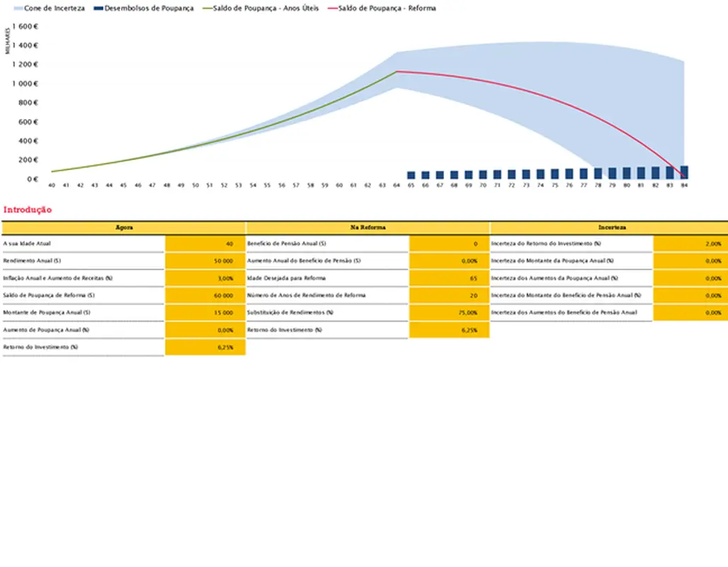Click the Benefício de Pensão Anual value cell

coord(449,244)
